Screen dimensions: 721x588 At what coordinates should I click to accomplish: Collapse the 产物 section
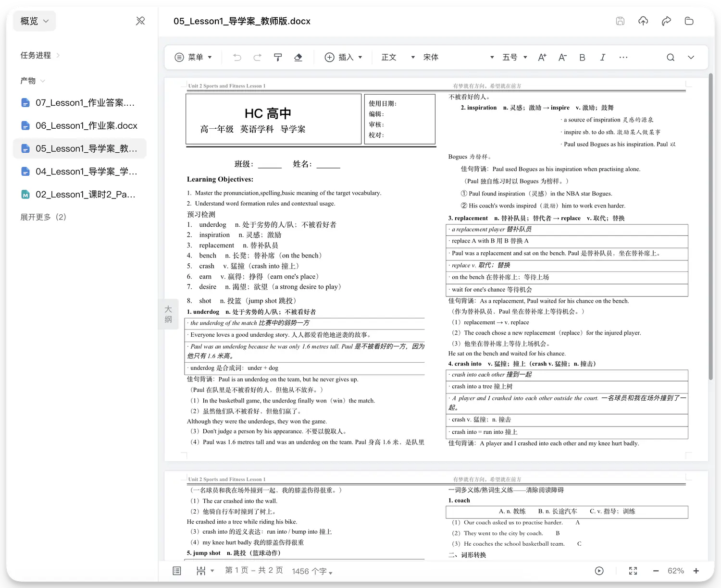tap(33, 81)
